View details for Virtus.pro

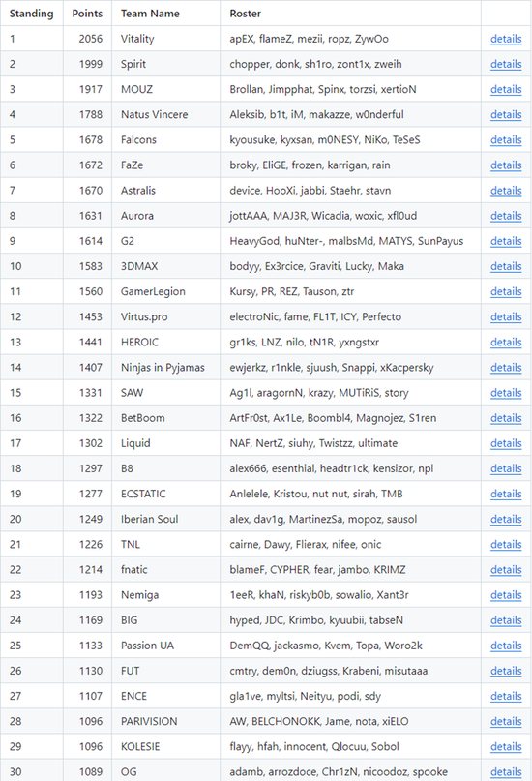pos(506,317)
